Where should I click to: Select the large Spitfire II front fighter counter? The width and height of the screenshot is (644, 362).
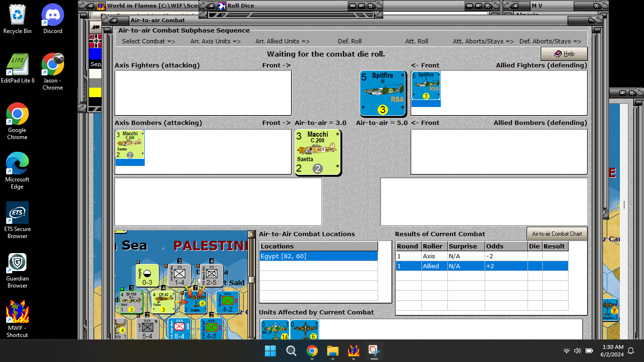(x=383, y=94)
